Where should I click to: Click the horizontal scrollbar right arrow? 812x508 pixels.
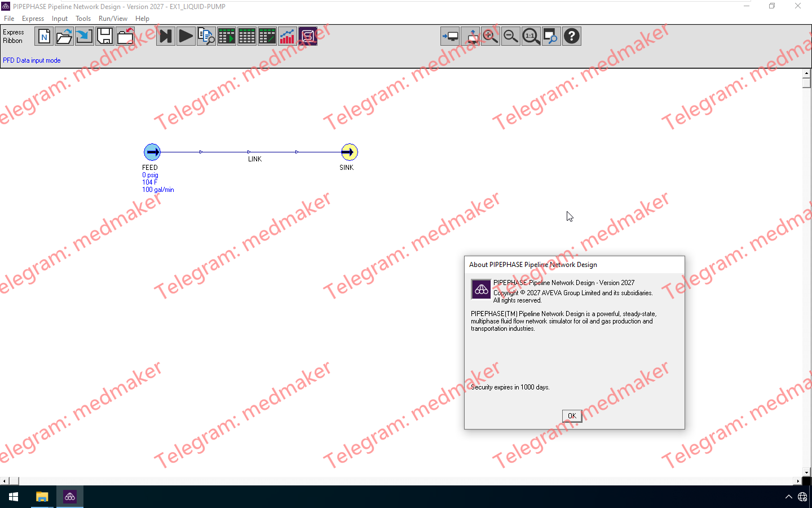click(798, 481)
